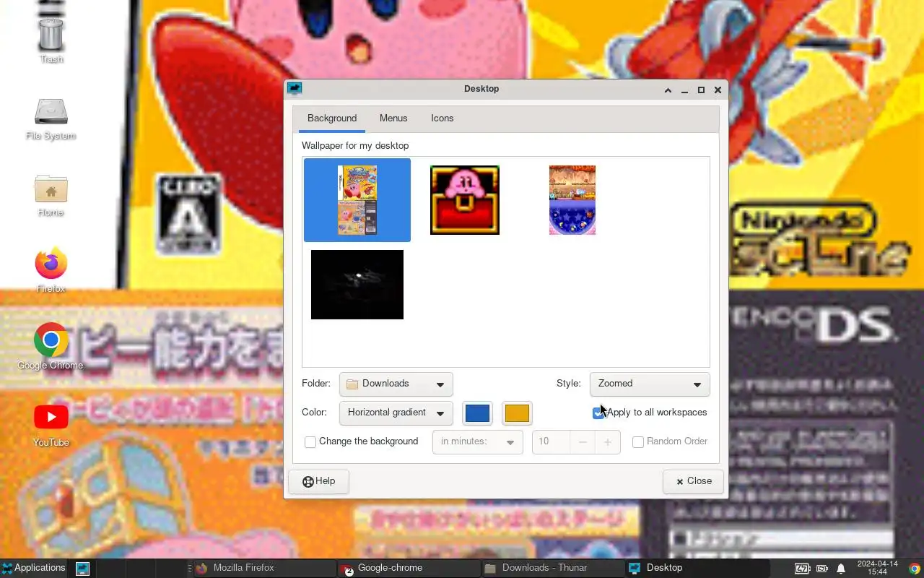924x578 pixels.
Task: Click the interval field showing 10
Action: pyautogui.click(x=551, y=441)
